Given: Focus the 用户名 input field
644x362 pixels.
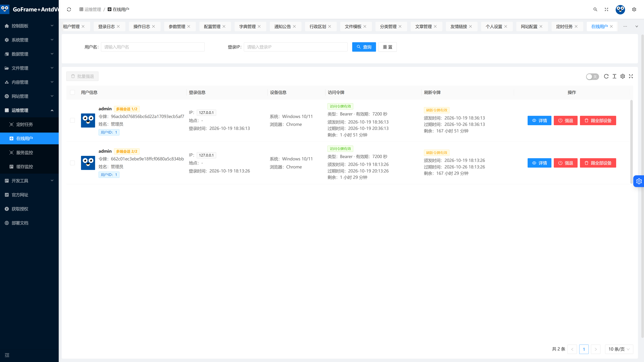Looking at the screenshot, I should 153,47.
